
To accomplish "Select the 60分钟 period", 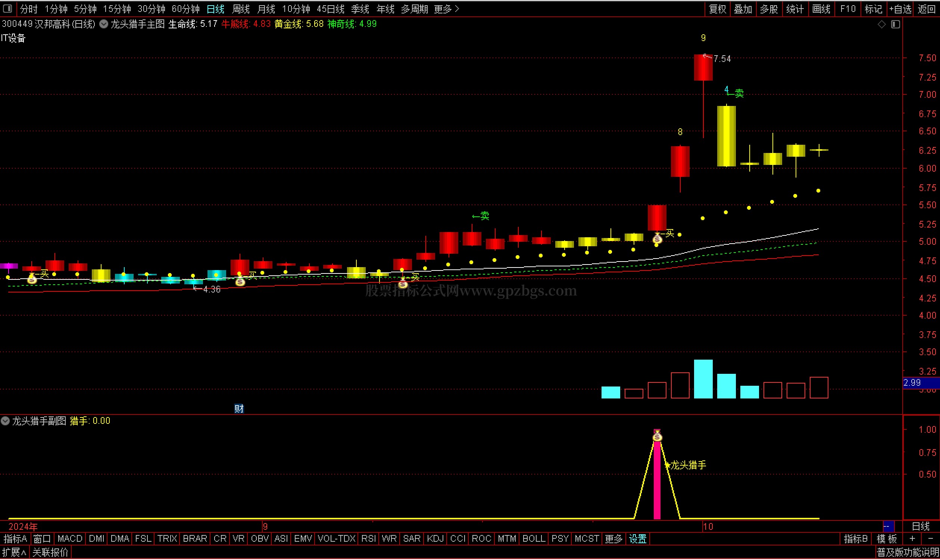I will pos(185,9).
